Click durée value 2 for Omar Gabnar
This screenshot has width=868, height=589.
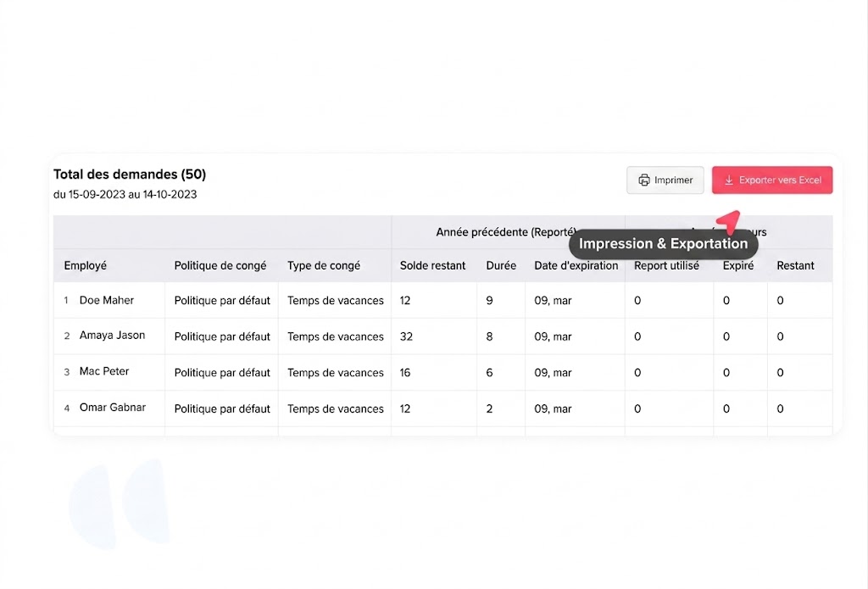coord(489,408)
